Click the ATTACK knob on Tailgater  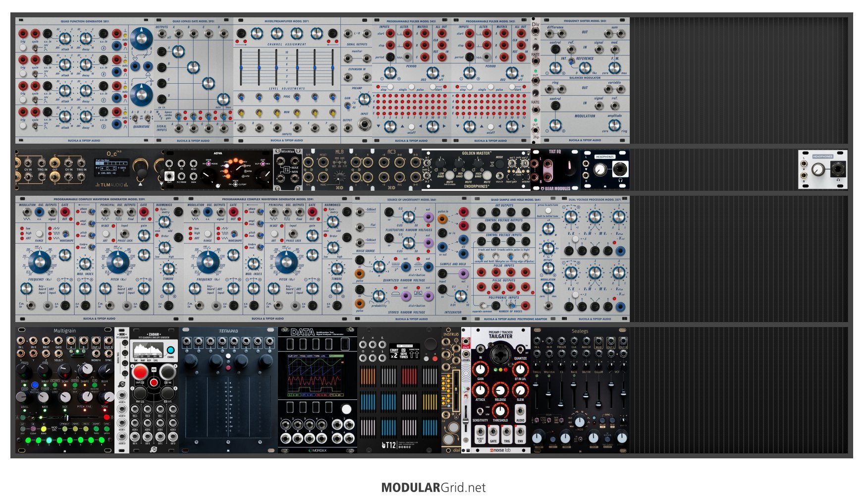tap(480, 390)
